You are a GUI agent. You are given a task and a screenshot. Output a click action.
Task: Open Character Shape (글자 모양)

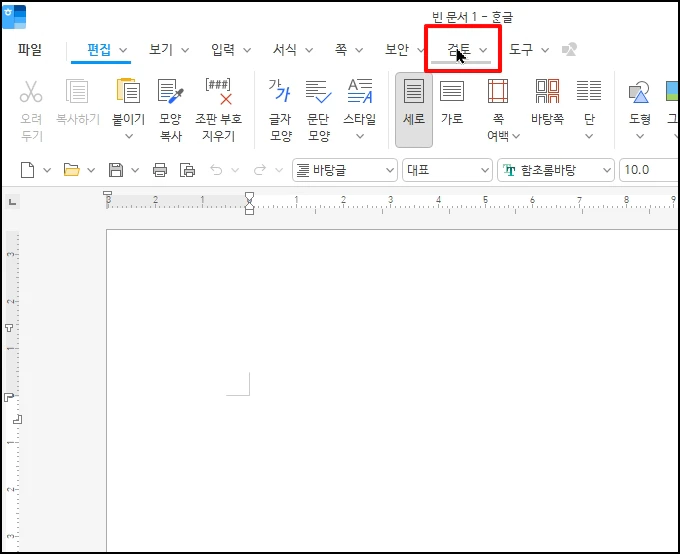(x=280, y=91)
